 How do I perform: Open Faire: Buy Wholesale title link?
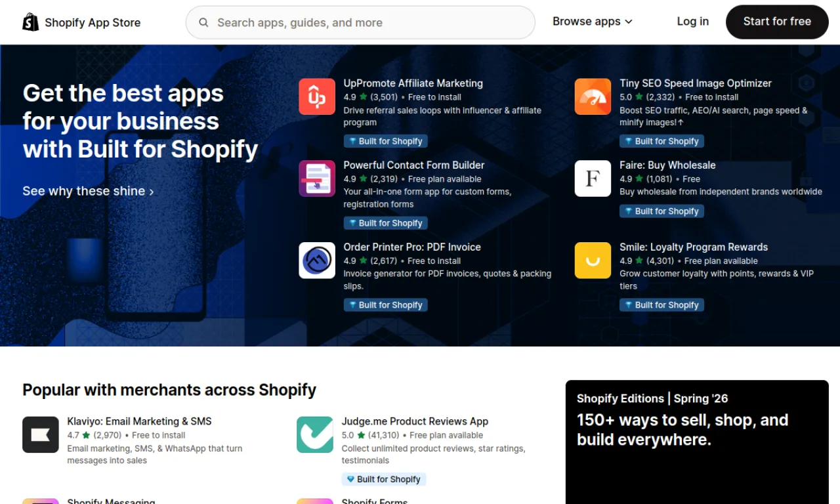pos(667,165)
